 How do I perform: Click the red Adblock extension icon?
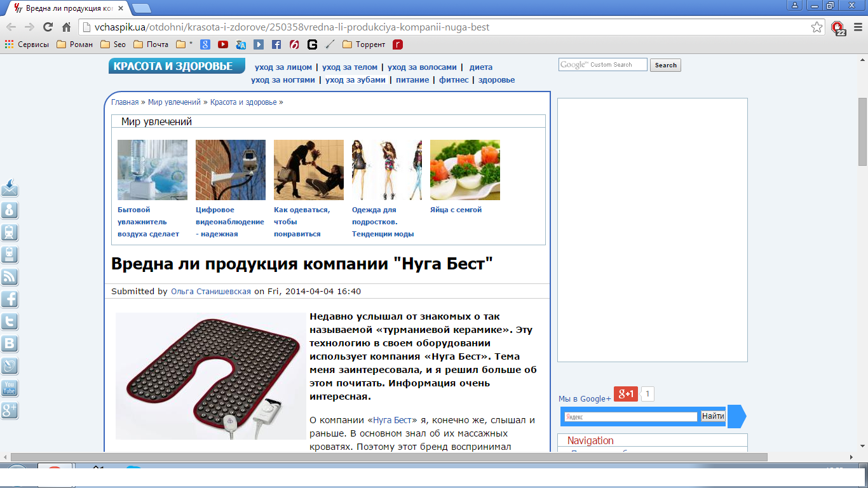click(x=838, y=27)
